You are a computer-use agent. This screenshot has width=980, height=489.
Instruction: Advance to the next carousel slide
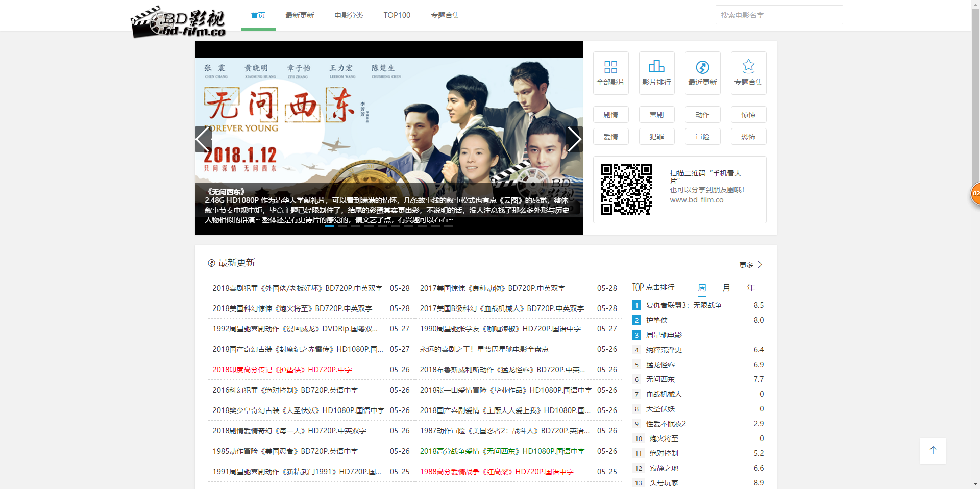coord(574,139)
